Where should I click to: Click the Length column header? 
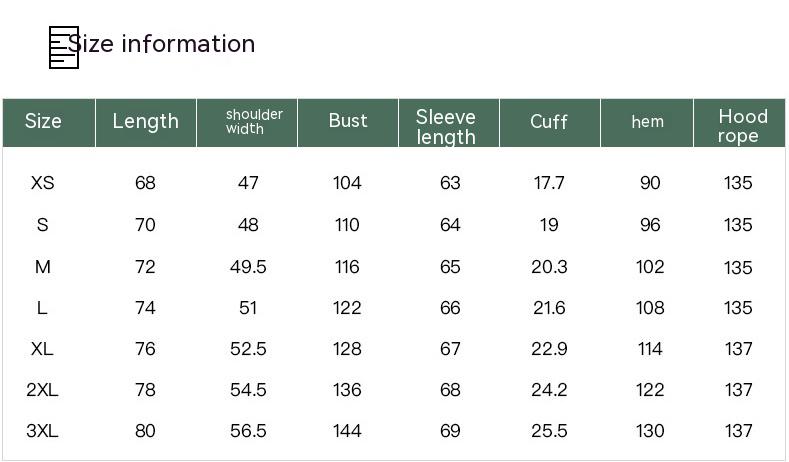(x=145, y=121)
